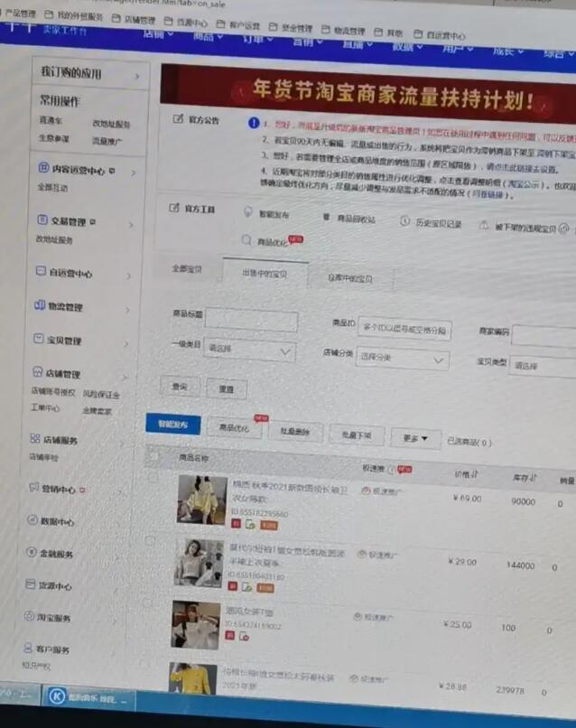Click the 交易管理 sidebar icon
This screenshot has height=728, width=576.
click(x=42, y=219)
